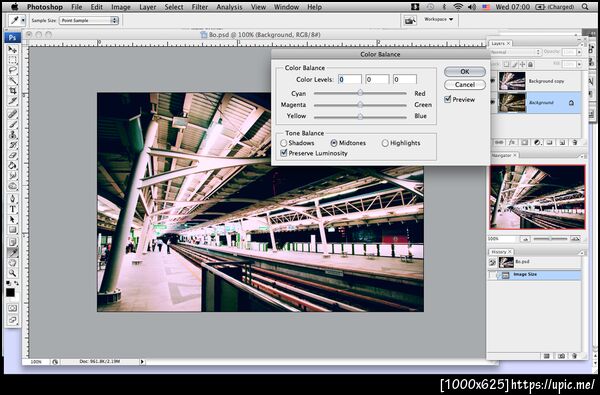The height and width of the screenshot is (395, 600).
Task: Adjust the Magenta–Green slider
Action: click(360, 104)
